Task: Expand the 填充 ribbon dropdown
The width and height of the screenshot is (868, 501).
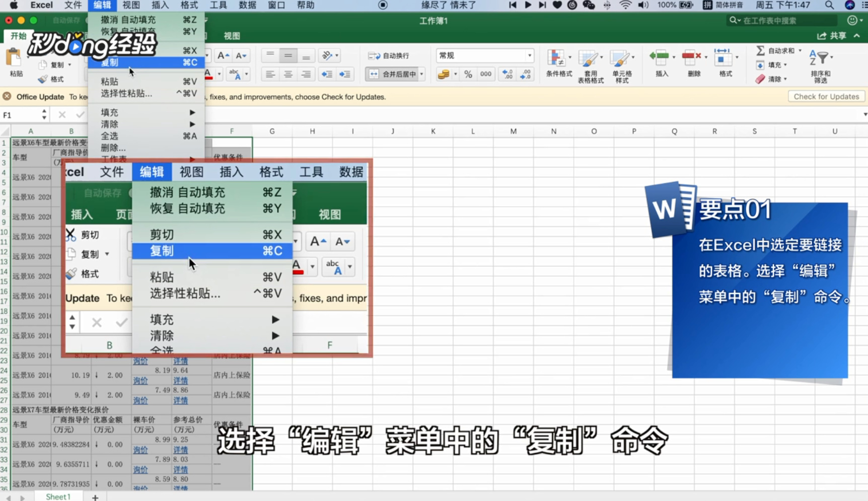Action: click(x=785, y=65)
